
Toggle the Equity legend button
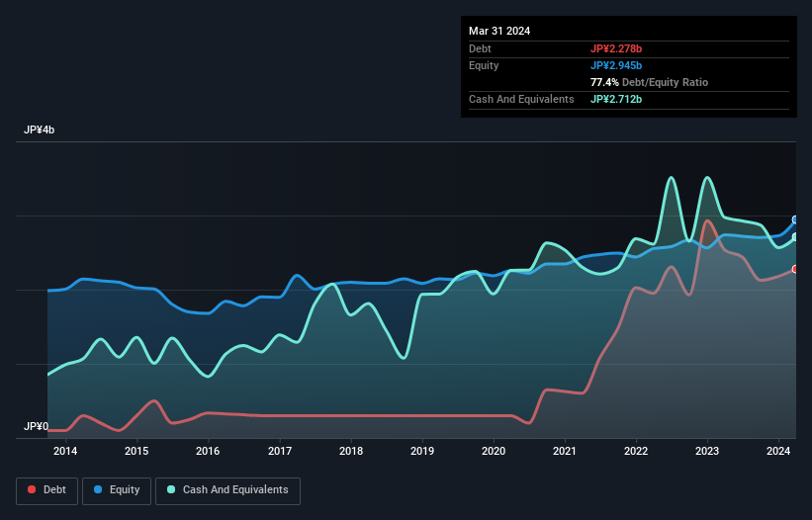(117, 489)
